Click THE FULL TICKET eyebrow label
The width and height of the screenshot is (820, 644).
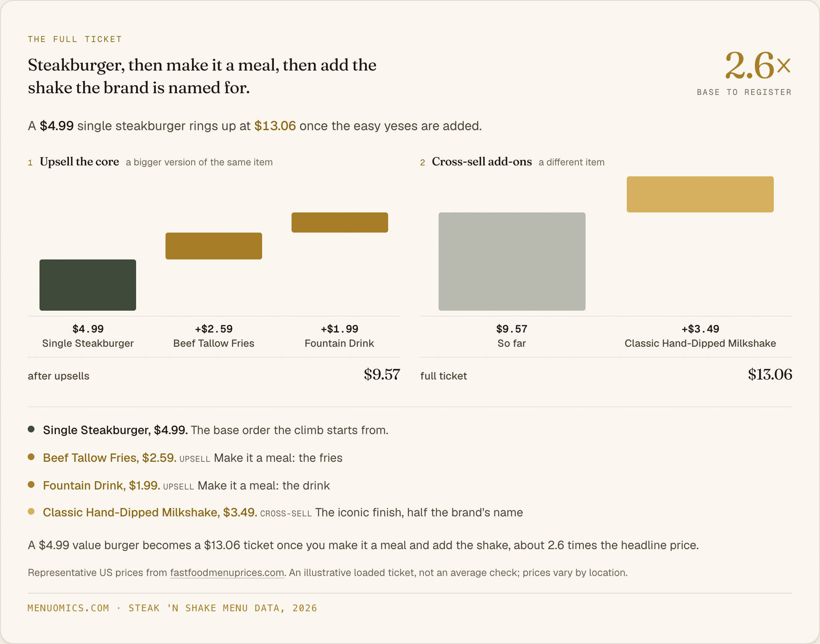(x=75, y=39)
